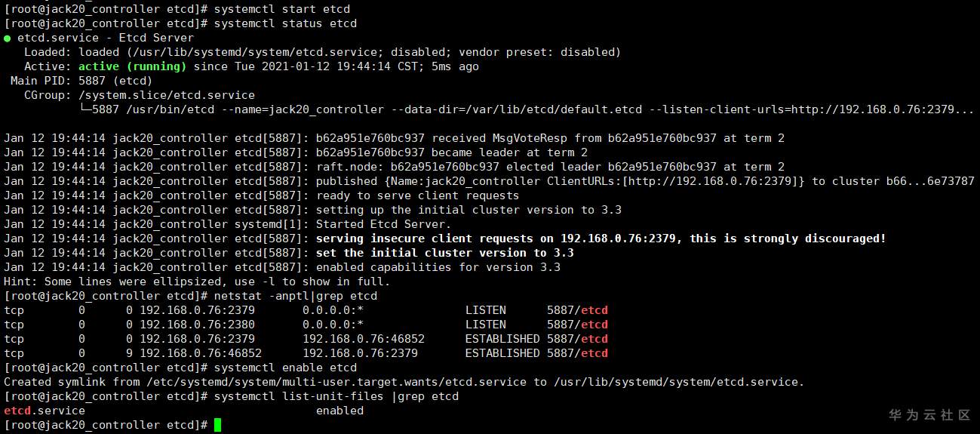The height and width of the screenshot is (434, 980).
Task: Click the Huawei Cloud community watermark
Action: [929, 414]
